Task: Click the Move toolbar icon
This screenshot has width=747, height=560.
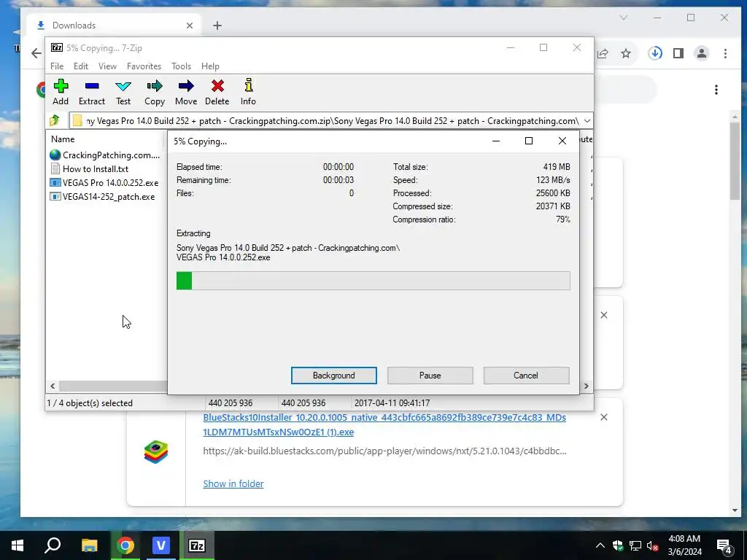Action: (x=186, y=92)
